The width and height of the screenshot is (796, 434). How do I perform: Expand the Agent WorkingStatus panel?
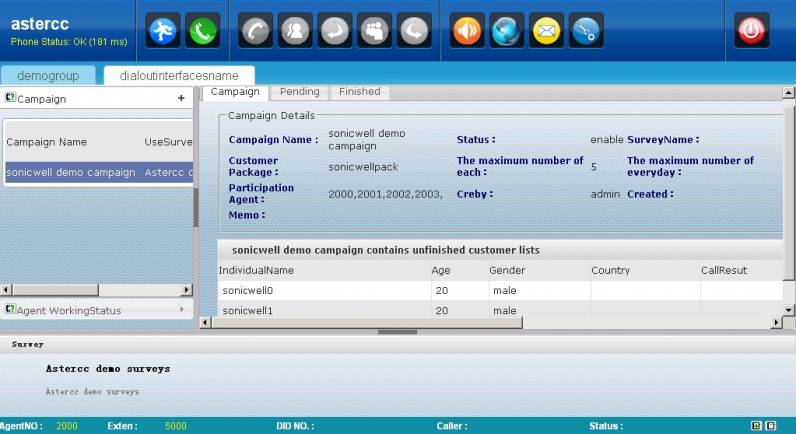pos(181,310)
